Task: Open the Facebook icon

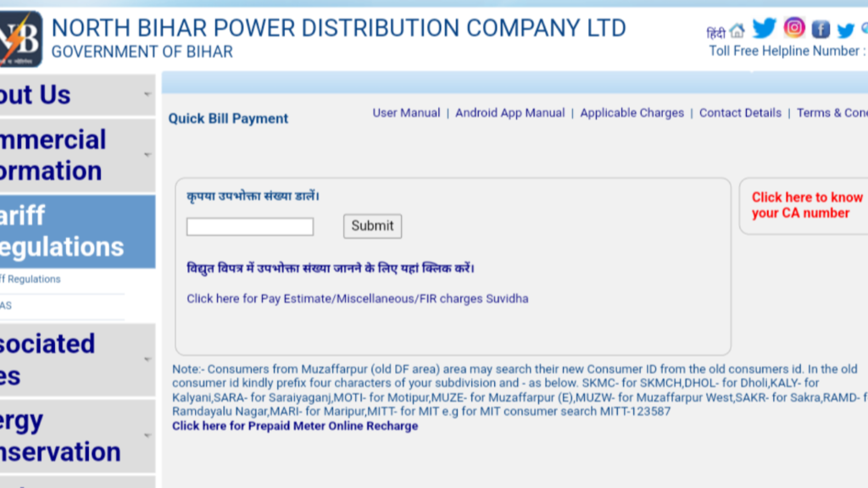Action: [x=821, y=29]
